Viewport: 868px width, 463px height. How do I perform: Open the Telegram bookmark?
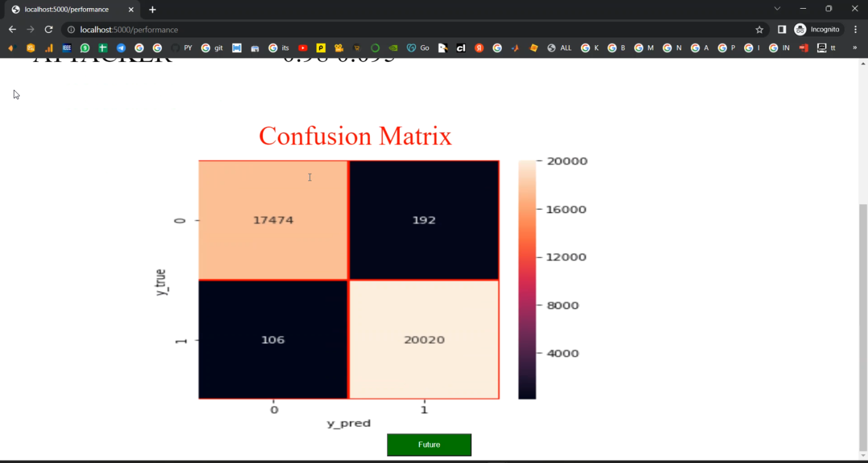coord(120,48)
